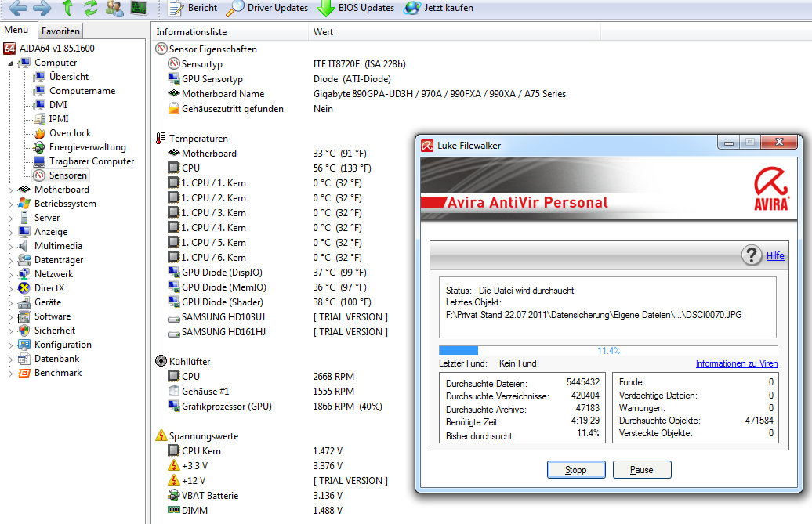Click the green Up arrow toolbar icon

(67, 8)
